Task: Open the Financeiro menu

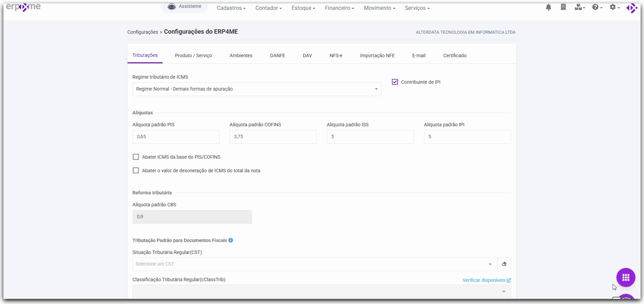Action: (339, 8)
